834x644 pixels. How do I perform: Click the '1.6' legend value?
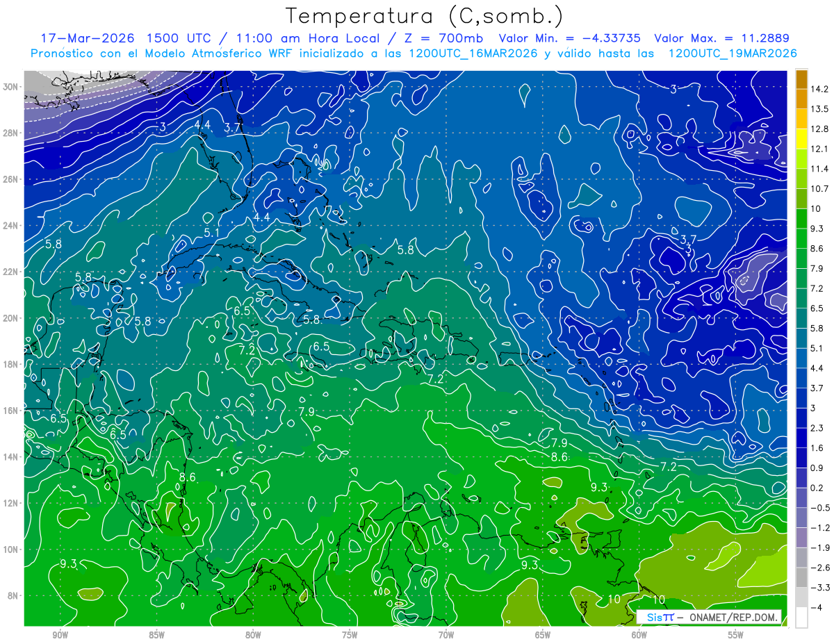pyautogui.click(x=817, y=448)
